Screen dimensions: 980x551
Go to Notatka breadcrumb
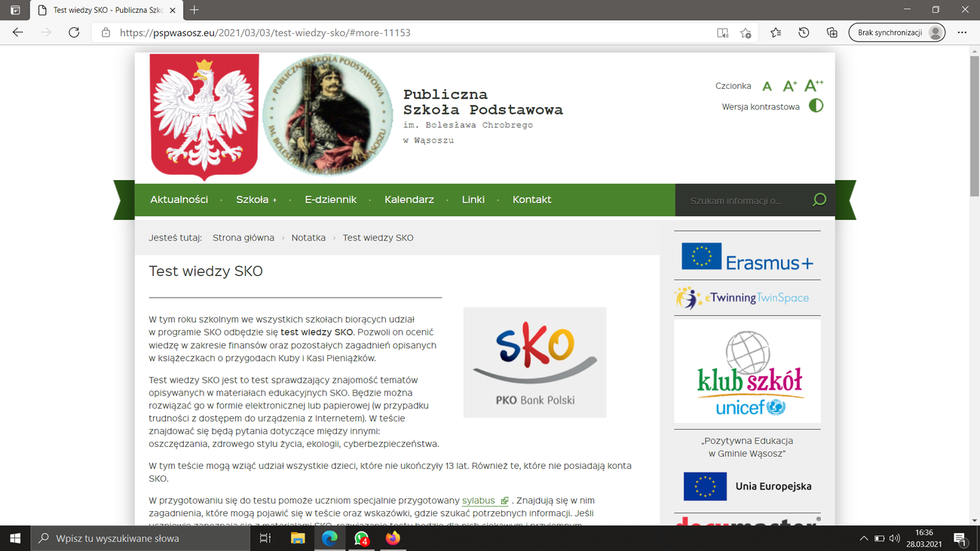[308, 237]
